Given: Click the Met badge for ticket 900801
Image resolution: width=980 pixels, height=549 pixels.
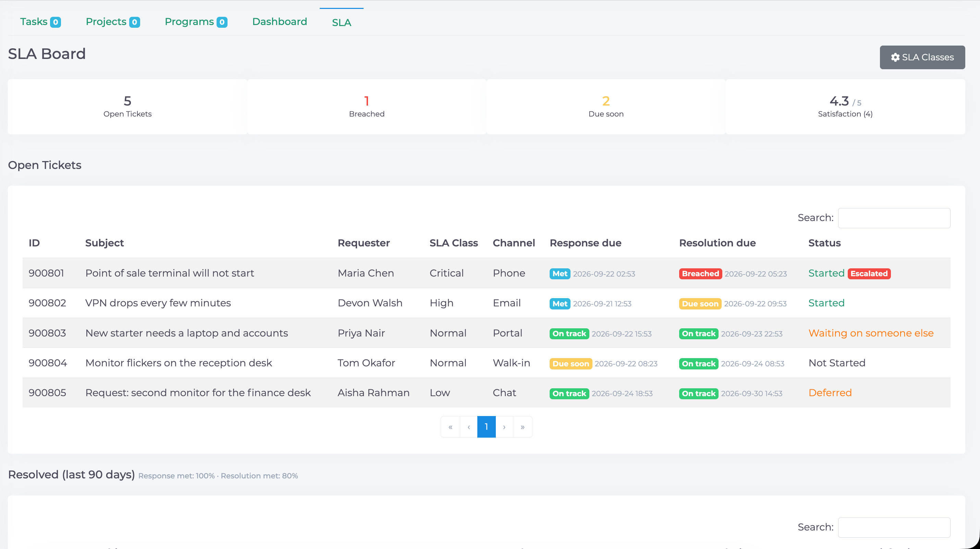Looking at the screenshot, I should [560, 273].
